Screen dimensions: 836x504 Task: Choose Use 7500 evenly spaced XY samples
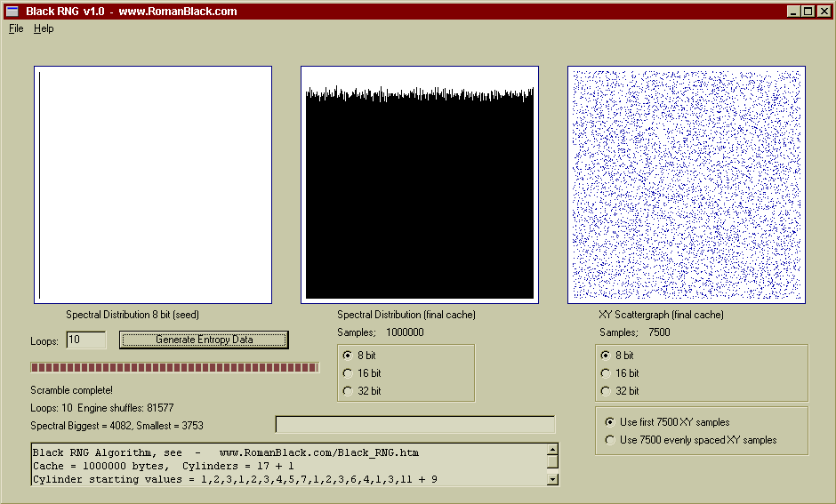pyautogui.click(x=610, y=440)
